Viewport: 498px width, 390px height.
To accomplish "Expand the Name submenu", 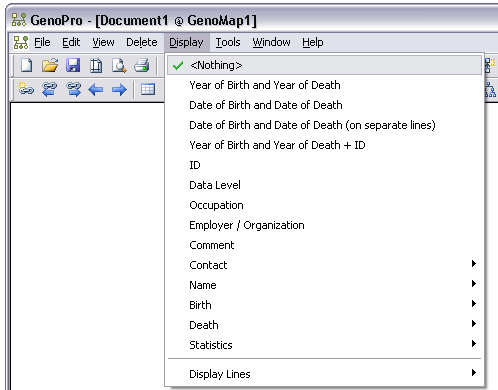I will tap(324, 285).
